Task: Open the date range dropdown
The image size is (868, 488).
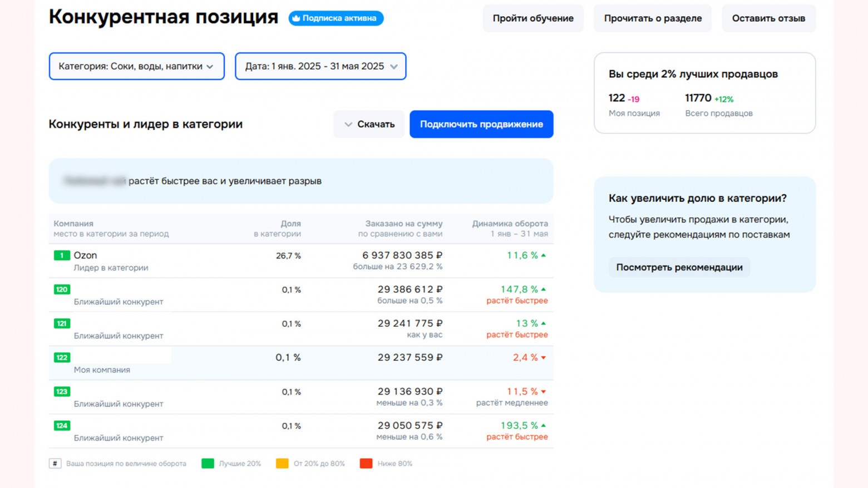Action: tap(320, 66)
